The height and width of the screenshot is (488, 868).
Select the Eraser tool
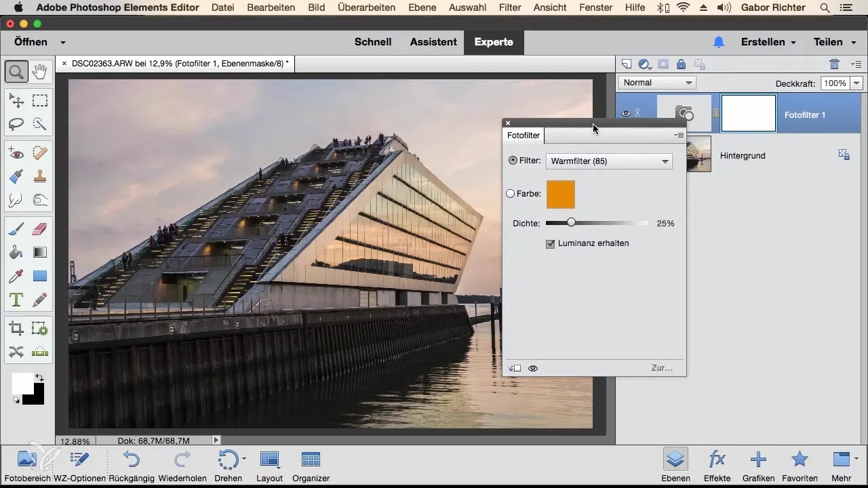pos(39,230)
